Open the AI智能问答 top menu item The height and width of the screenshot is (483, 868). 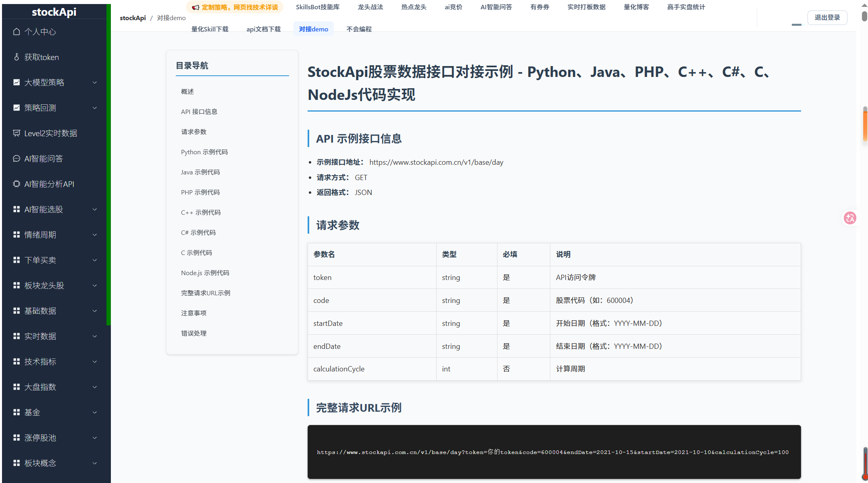[x=496, y=7]
